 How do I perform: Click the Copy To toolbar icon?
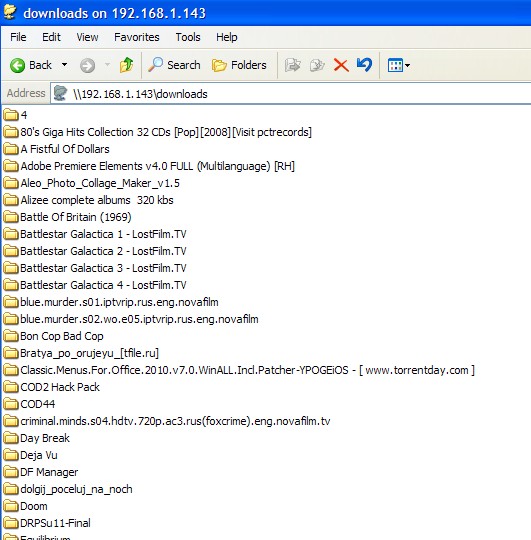[x=317, y=65]
